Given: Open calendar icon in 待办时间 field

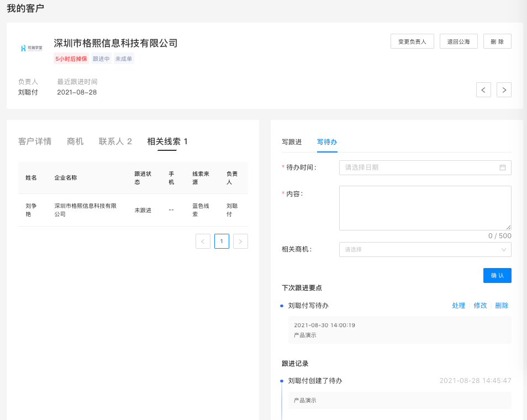Looking at the screenshot, I should (x=503, y=167).
